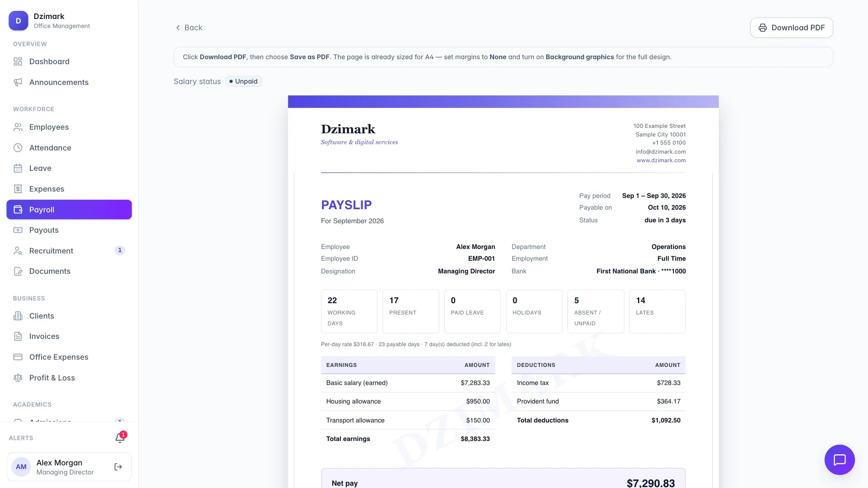Click the Office Expenses card icon
The height and width of the screenshot is (488, 868).
pos(18,357)
